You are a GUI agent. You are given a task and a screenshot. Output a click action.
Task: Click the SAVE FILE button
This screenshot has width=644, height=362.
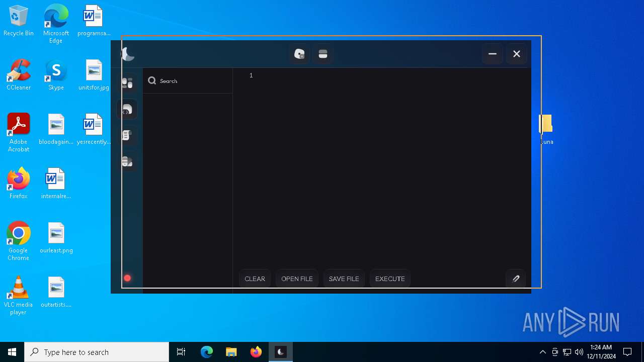click(344, 279)
